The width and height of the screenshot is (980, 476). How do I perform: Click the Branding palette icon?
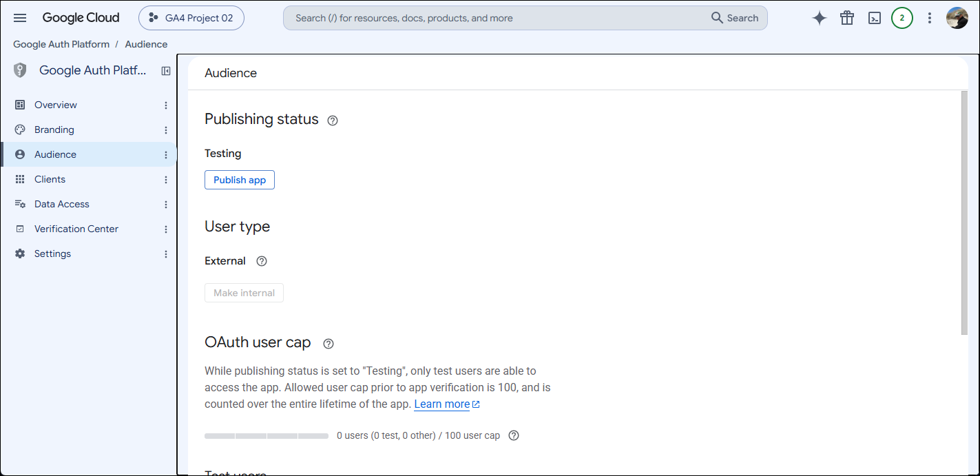point(20,130)
